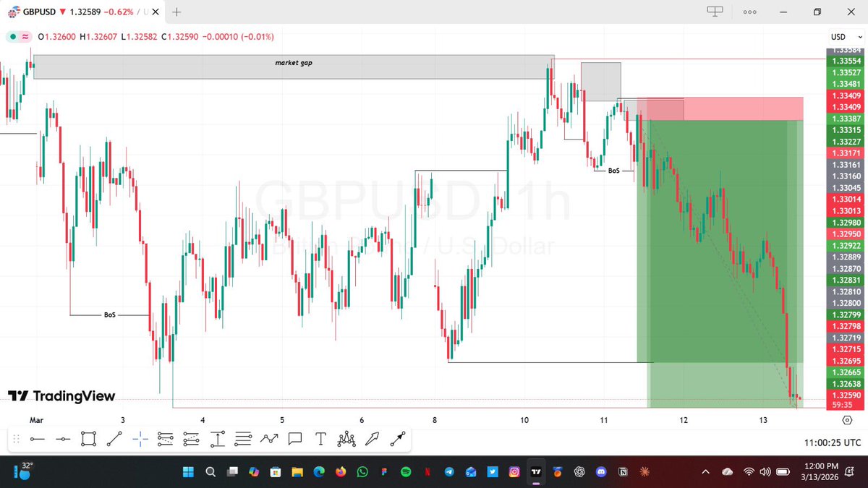Click the 1.33171 price axis label
Image resolution: width=868 pixels, height=488 pixels.
tap(846, 153)
